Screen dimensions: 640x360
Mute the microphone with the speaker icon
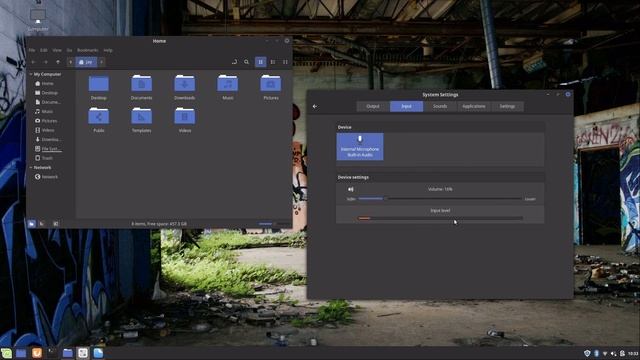351,189
